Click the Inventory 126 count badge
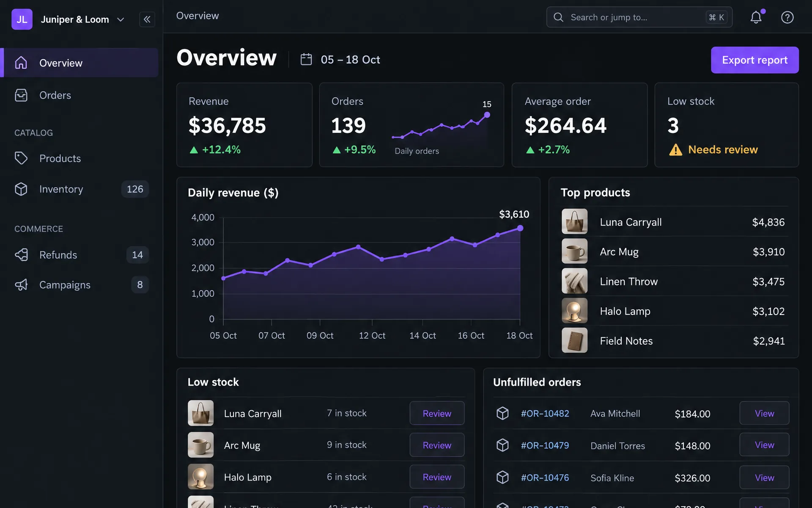Screen dimensions: 812x508 (x=135, y=189)
